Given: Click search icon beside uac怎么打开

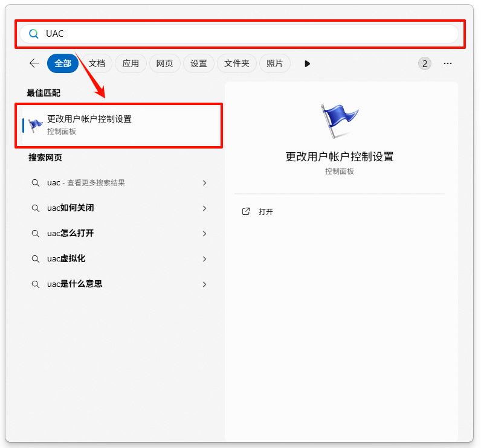Looking at the screenshot, I should pos(36,234).
